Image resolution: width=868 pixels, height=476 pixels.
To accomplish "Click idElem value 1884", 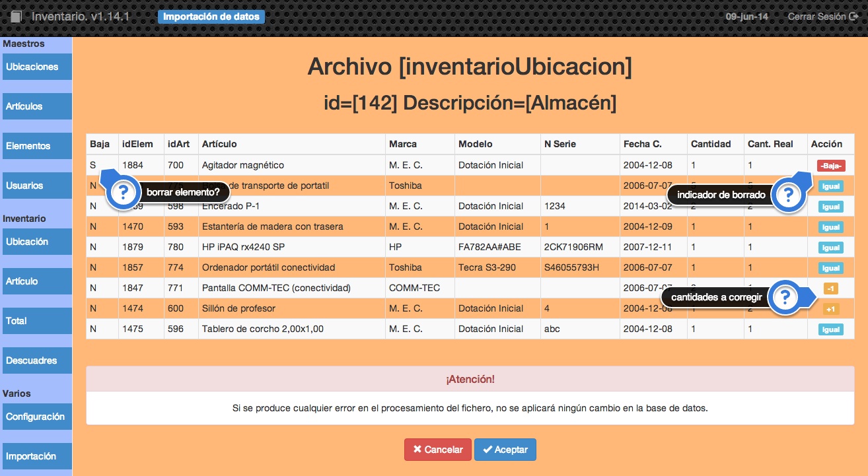I will 133,165.
